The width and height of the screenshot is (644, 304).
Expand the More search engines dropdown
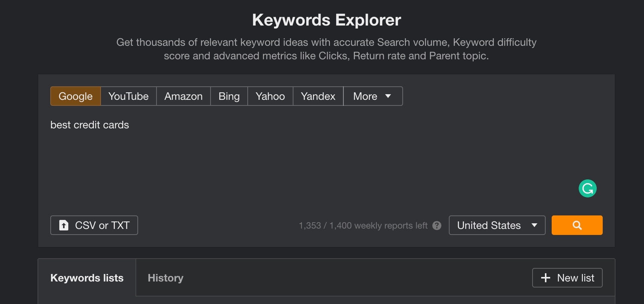[372, 96]
